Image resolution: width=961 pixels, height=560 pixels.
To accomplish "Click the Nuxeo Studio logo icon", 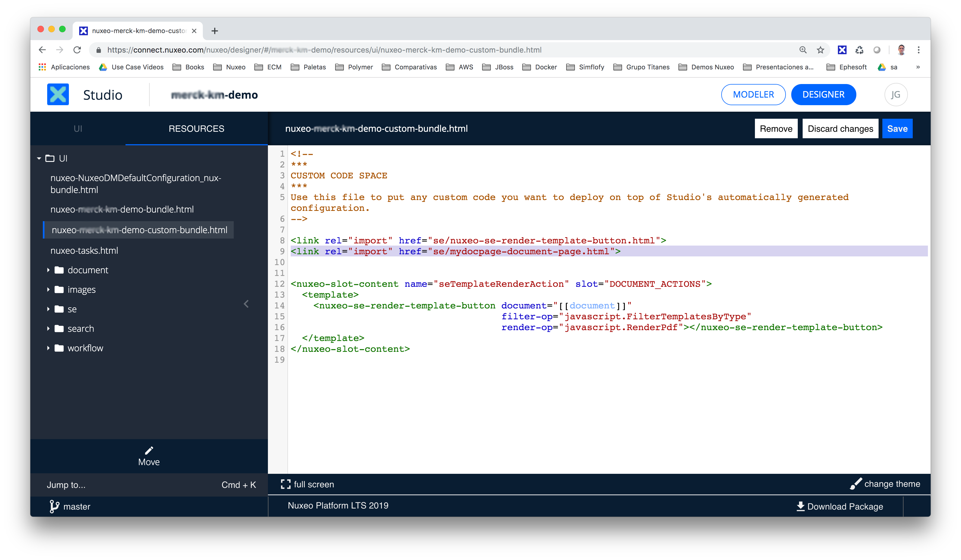I will coord(58,95).
